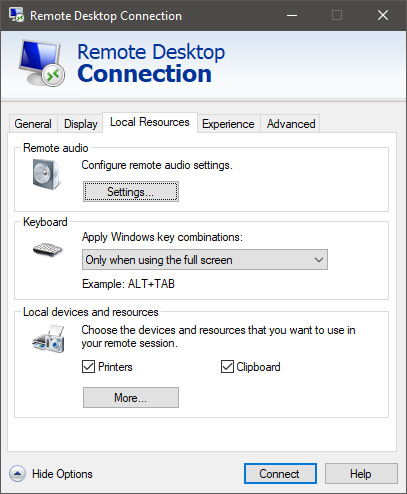Viewport: 407px width, 494px height.
Task: Open the Experience tab
Action: (228, 124)
